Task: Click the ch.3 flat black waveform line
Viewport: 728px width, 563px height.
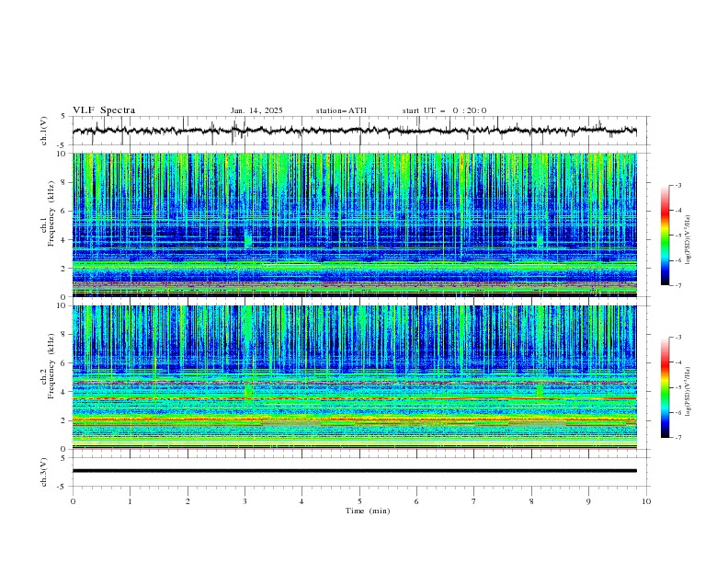Action: pyautogui.click(x=354, y=471)
